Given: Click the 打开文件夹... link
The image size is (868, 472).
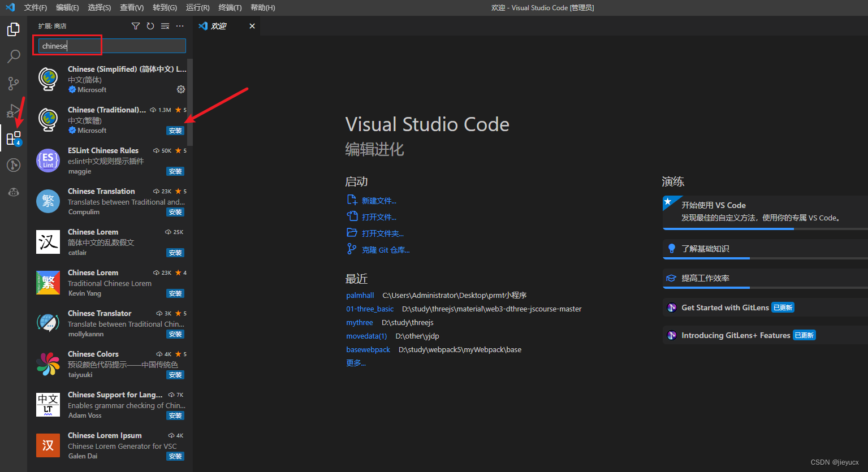Looking at the screenshot, I should click(x=383, y=233).
